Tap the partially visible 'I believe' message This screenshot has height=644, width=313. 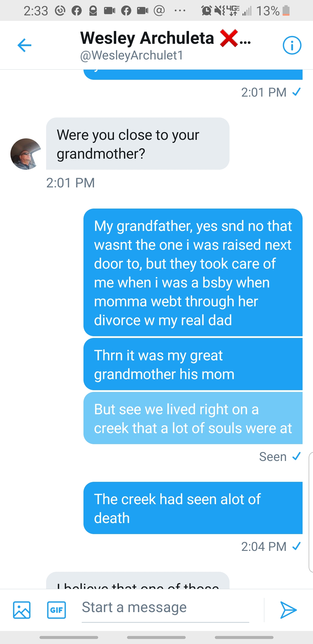click(138, 582)
